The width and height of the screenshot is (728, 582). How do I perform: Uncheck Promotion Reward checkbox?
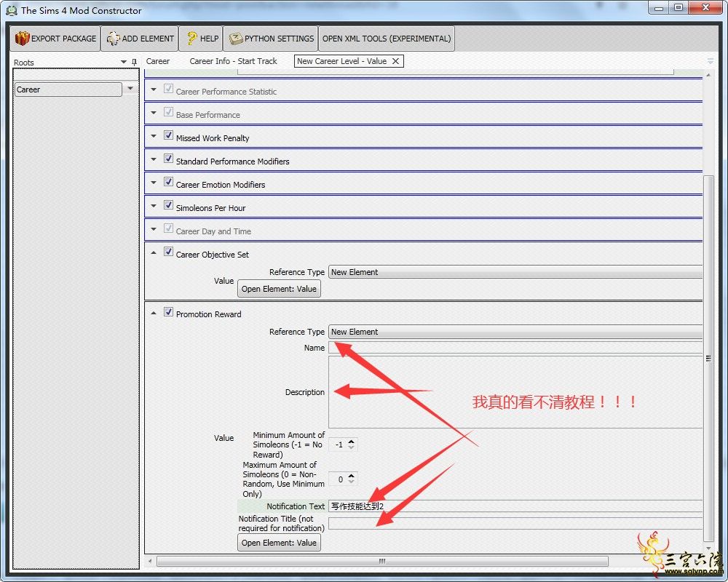point(168,311)
